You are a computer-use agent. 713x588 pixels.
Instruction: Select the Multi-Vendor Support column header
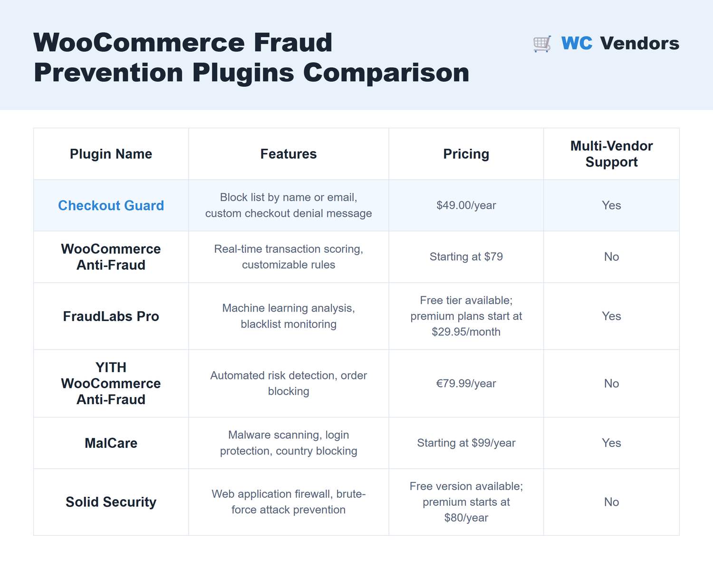click(611, 154)
